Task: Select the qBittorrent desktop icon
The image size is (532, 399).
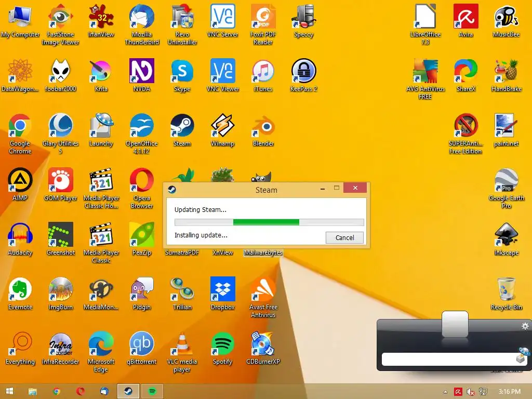Action: pyautogui.click(x=142, y=349)
